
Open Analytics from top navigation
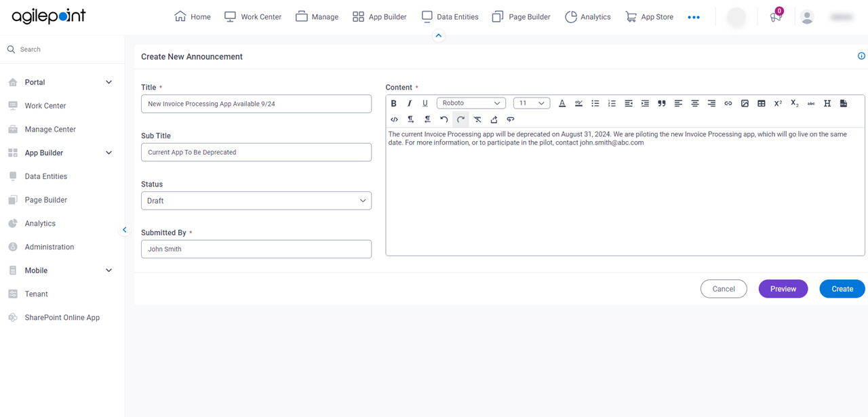(x=587, y=17)
